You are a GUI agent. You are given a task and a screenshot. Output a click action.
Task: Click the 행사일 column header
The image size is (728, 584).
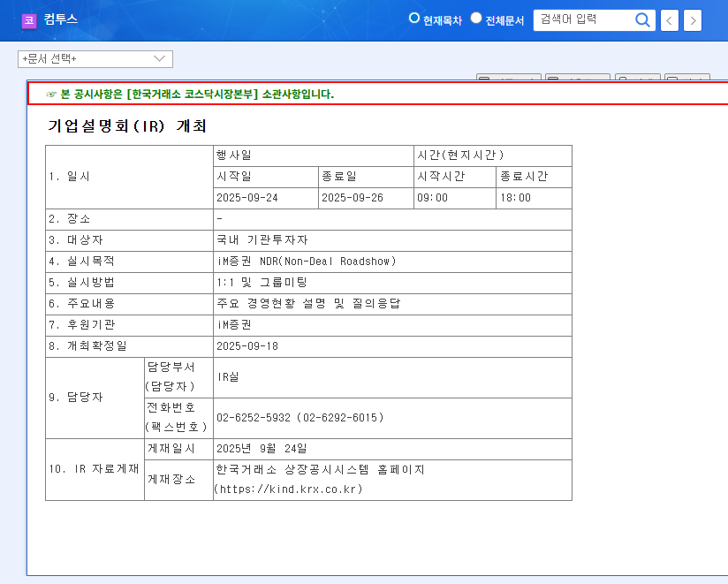tap(314, 155)
